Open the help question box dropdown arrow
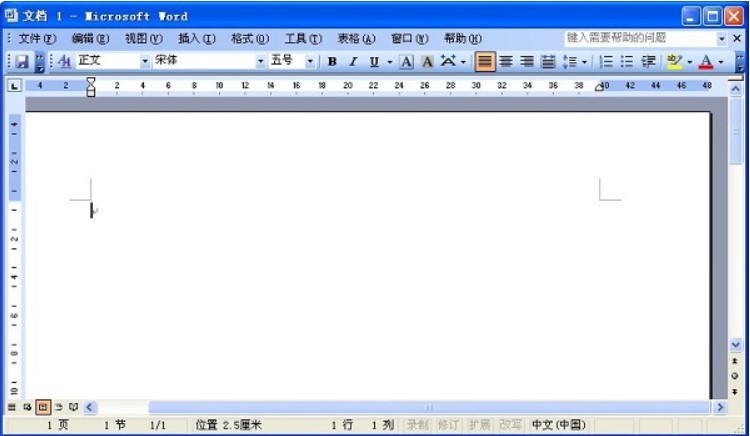The width and height of the screenshot is (750, 436). (x=721, y=38)
